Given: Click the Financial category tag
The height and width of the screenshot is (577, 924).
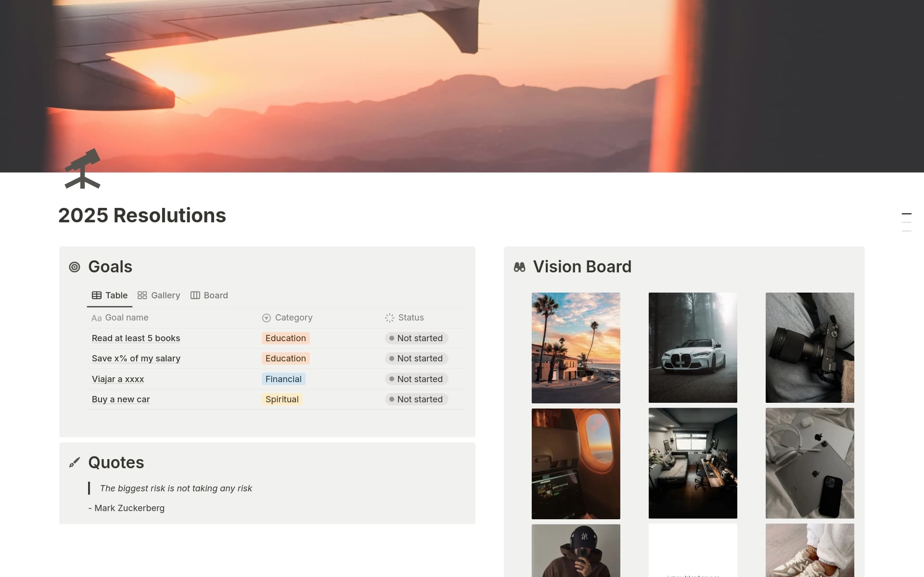Looking at the screenshot, I should [x=283, y=379].
